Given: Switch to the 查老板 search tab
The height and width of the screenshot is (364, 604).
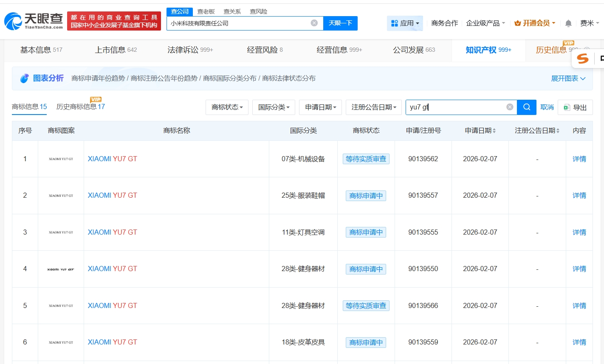Looking at the screenshot, I should (x=206, y=11).
